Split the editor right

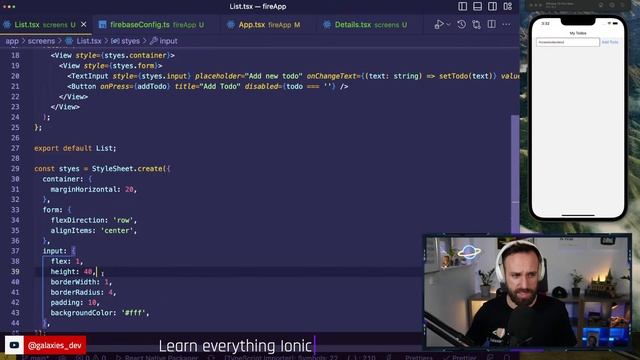coord(491,24)
